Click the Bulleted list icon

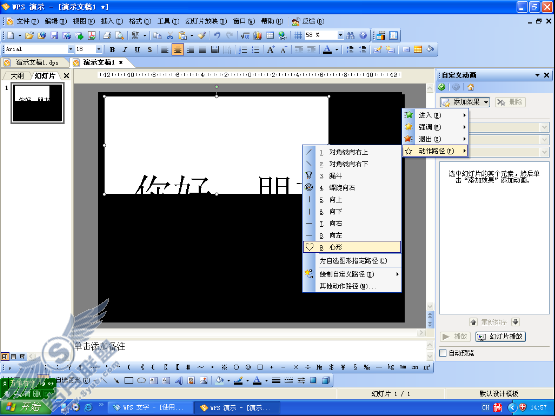tap(256, 50)
